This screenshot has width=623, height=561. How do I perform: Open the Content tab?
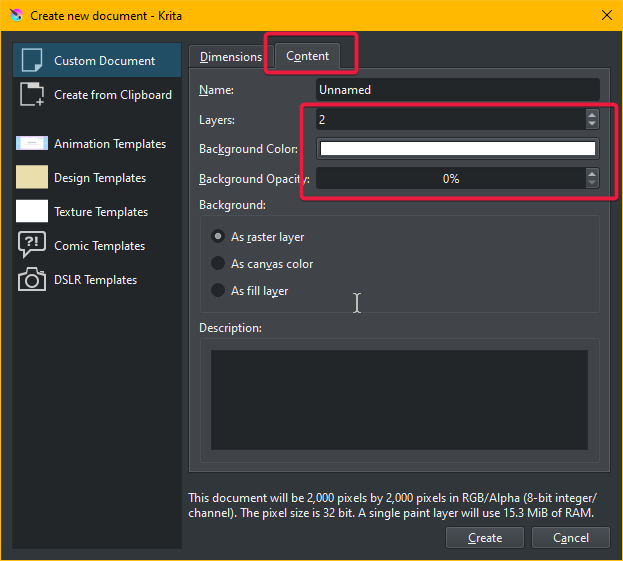(308, 56)
